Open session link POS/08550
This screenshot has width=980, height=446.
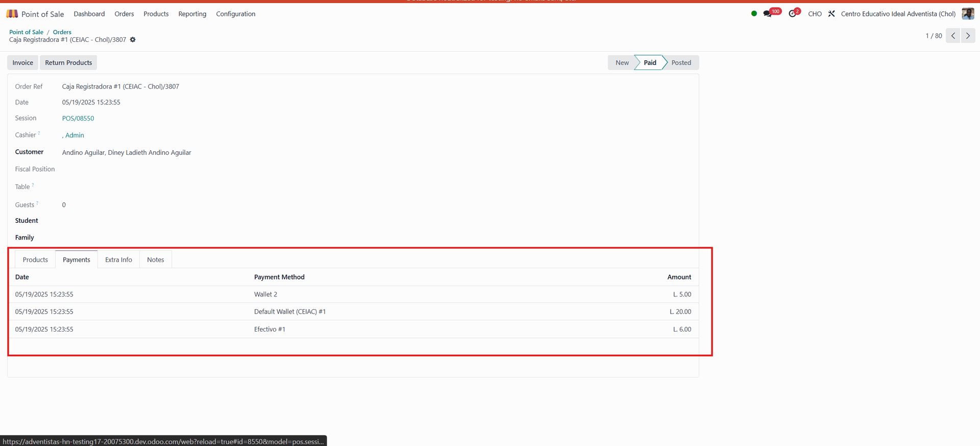pyautogui.click(x=78, y=119)
